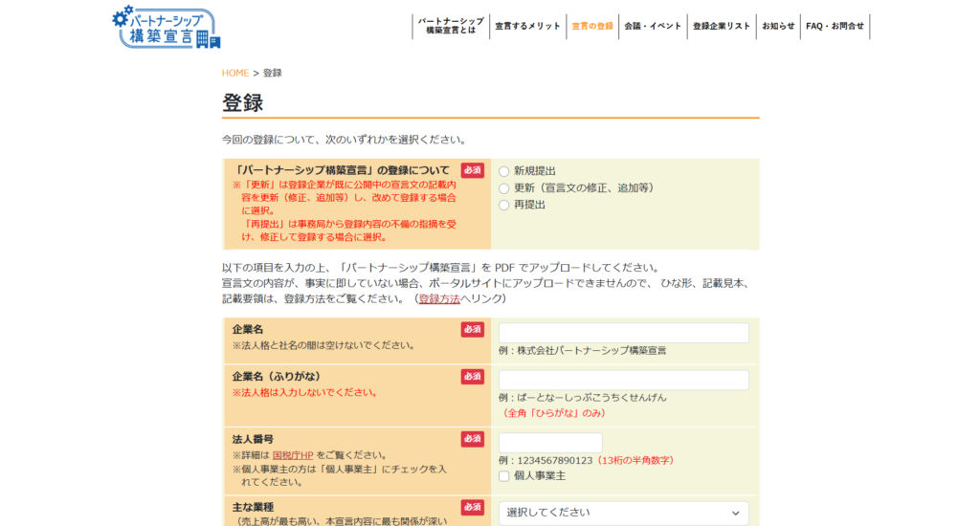Click the HOME breadcrumb link
The height and width of the screenshot is (526, 980).
(235, 73)
